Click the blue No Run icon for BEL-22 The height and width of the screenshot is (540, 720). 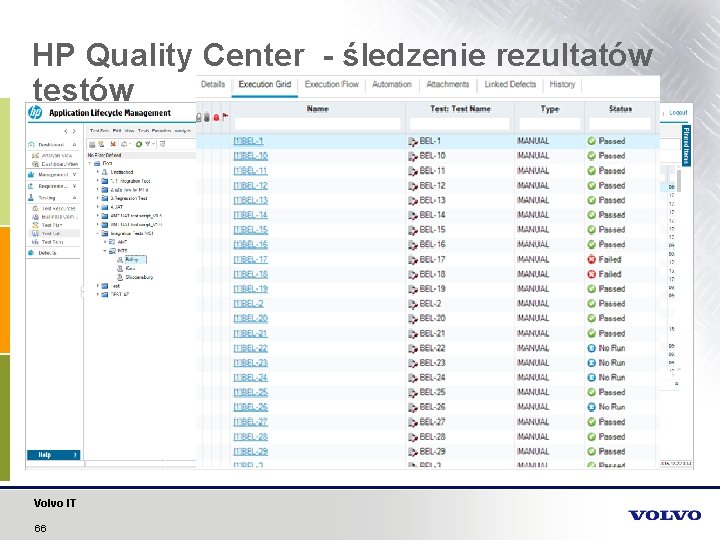[x=591, y=348]
